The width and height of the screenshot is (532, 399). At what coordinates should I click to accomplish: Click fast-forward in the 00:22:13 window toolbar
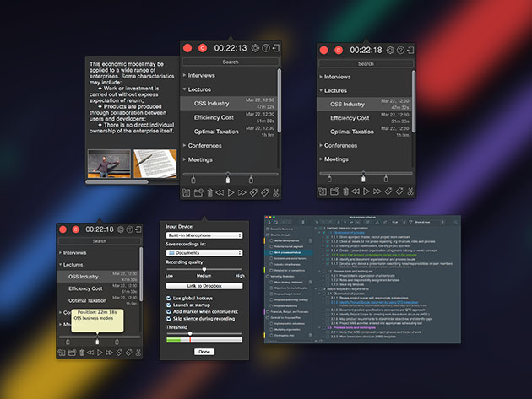[242, 193]
